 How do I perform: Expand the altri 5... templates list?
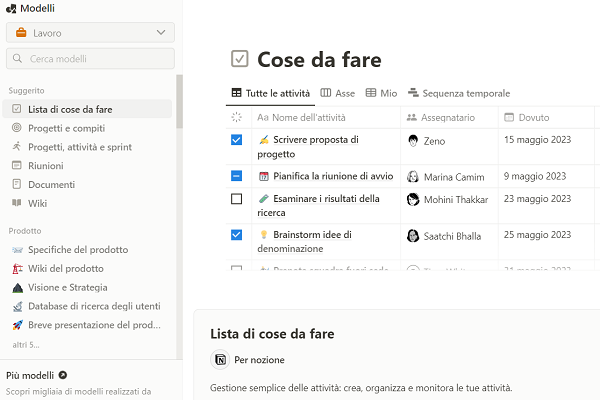[x=26, y=344]
